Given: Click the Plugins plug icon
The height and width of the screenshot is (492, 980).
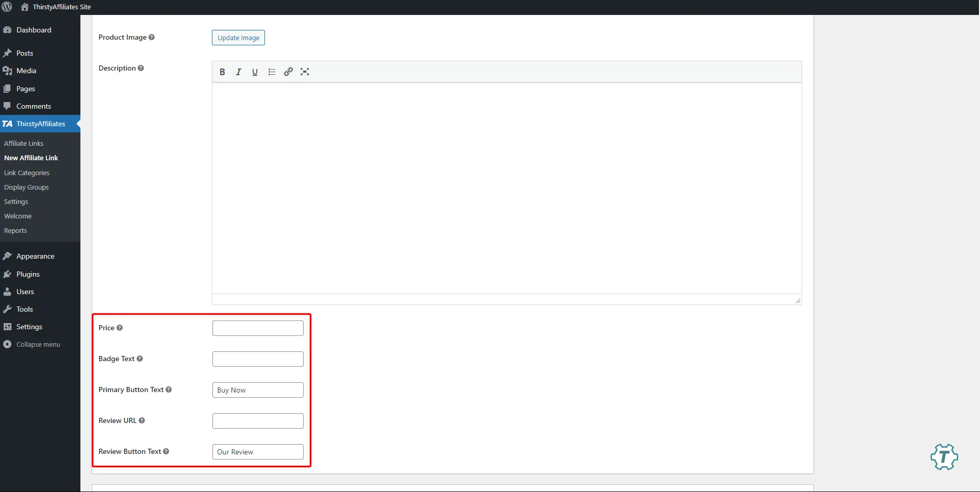Looking at the screenshot, I should click(7, 274).
